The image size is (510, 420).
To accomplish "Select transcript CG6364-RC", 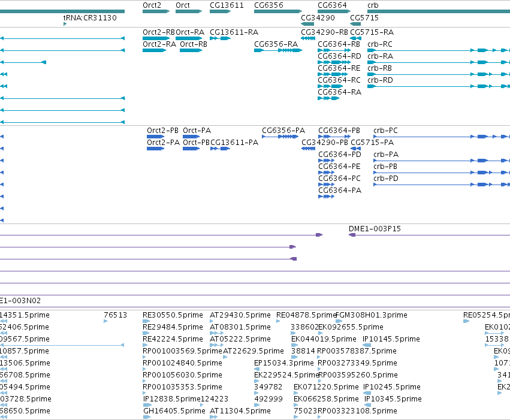I will [330, 86].
